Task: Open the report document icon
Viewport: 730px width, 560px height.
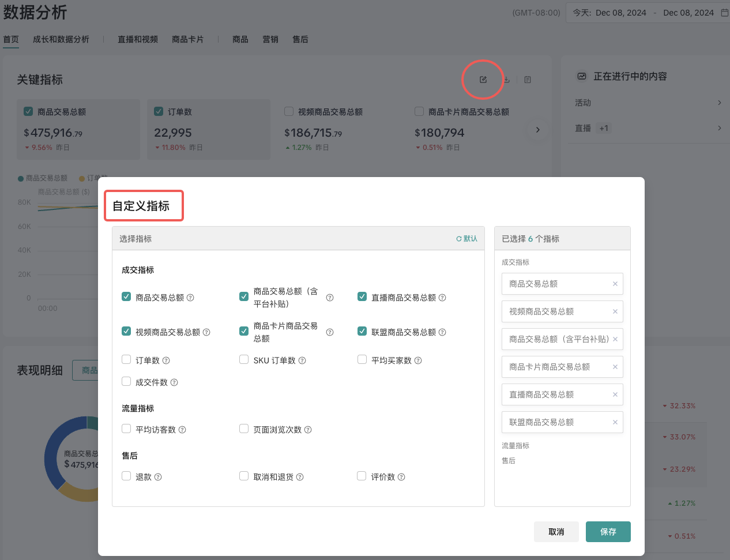Action: click(x=528, y=80)
